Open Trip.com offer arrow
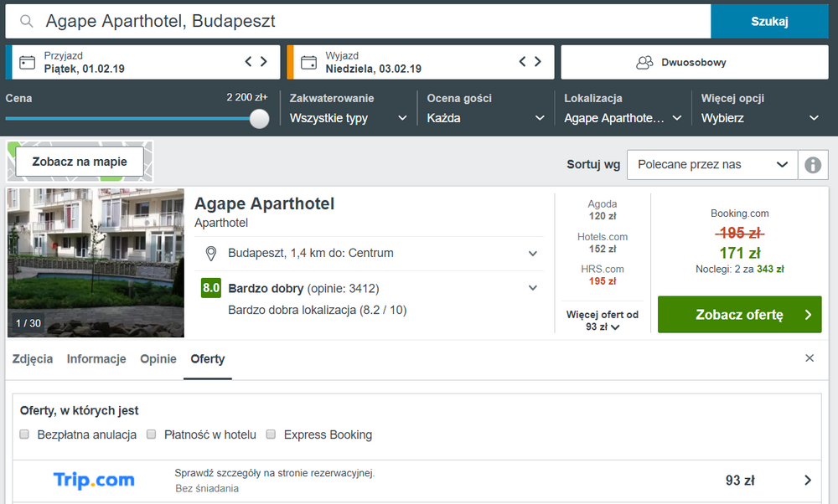Image resolution: width=838 pixels, height=504 pixels. point(808,481)
